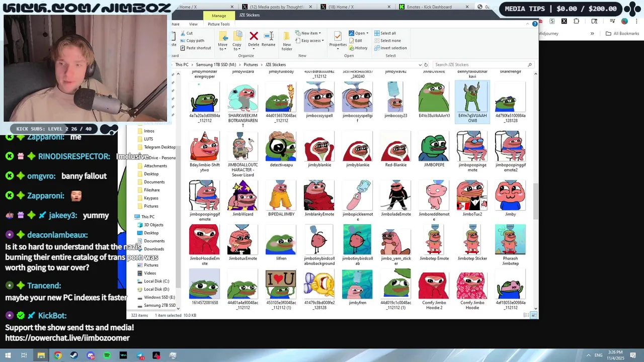
Task: Switch to Media posts Chrome tab
Action: tap(278, 7)
